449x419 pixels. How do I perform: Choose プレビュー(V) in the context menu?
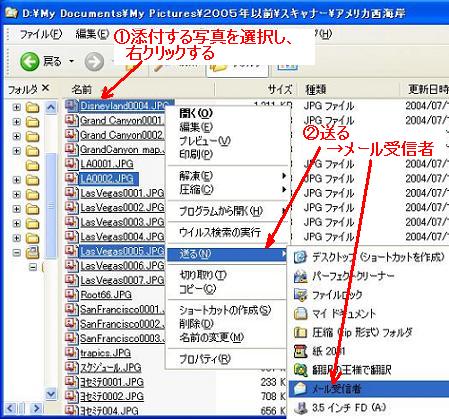tap(205, 141)
